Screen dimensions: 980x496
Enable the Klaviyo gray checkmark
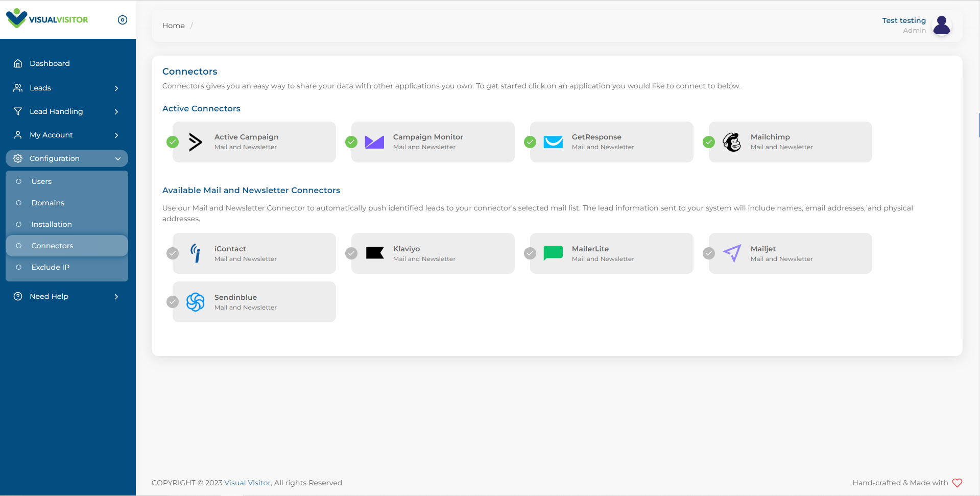click(351, 253)
